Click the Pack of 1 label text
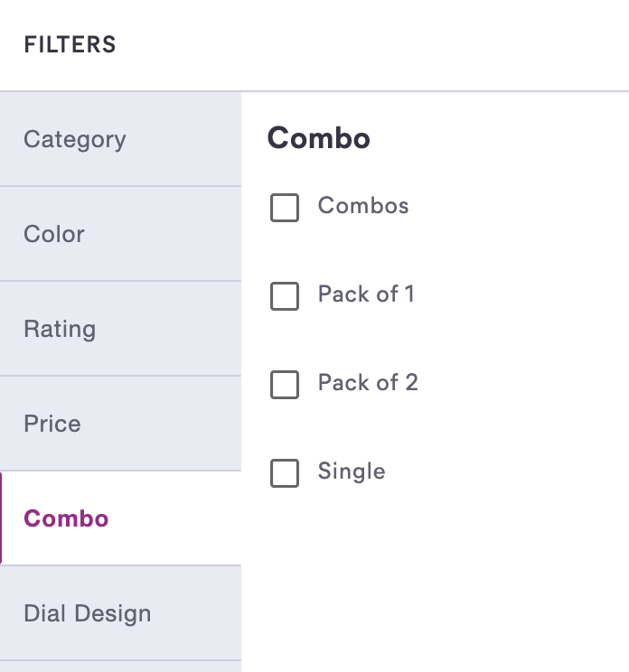629x672 pixels. click(366, 294)
